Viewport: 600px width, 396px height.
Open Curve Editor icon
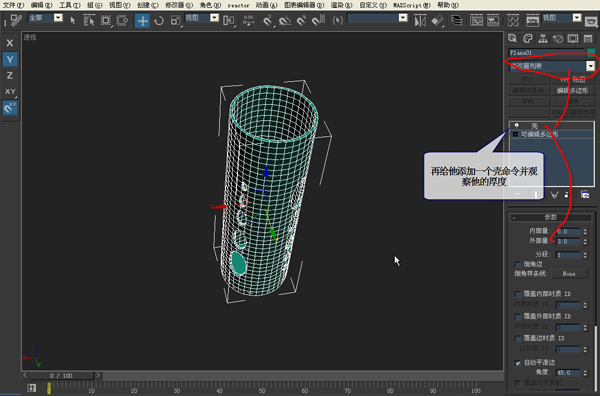[476, 20]
